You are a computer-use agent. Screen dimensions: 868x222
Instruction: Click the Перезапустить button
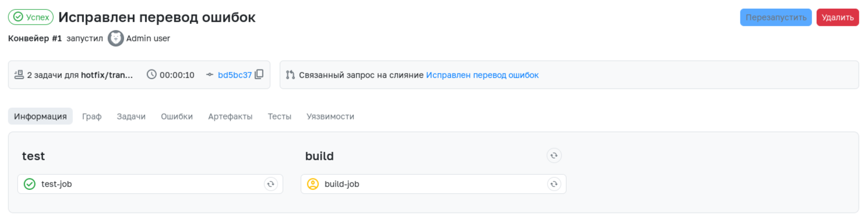(x=776, y=17)
